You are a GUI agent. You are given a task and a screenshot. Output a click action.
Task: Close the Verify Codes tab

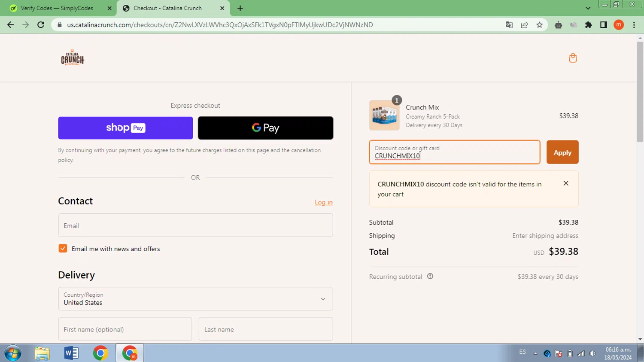[109, 8]
